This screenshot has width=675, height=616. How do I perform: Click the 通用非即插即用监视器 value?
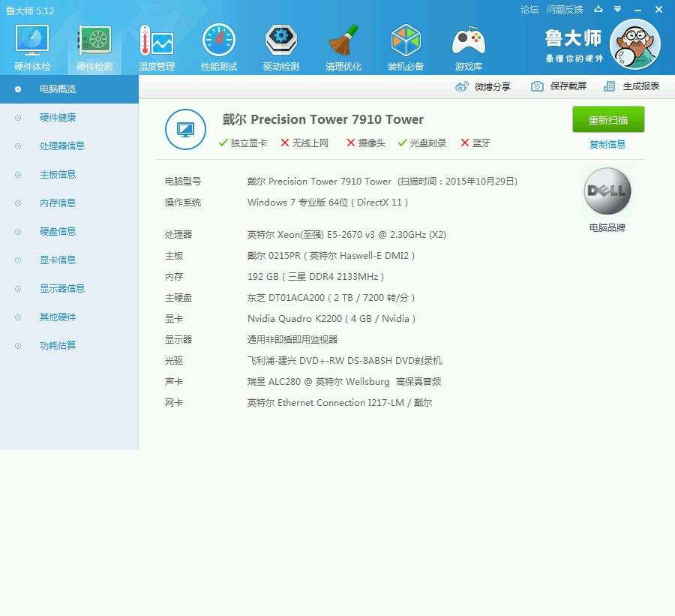point(292,340)
